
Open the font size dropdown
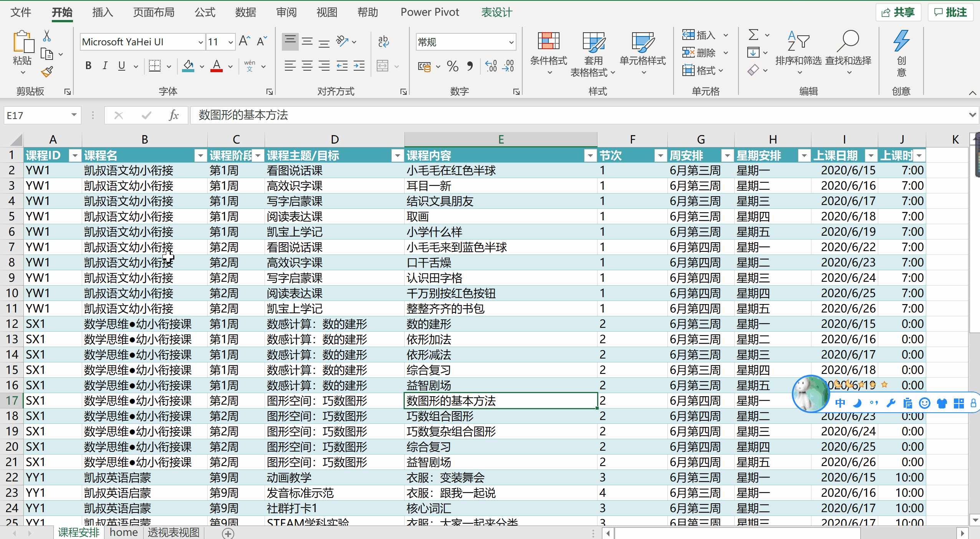[230, 42]
